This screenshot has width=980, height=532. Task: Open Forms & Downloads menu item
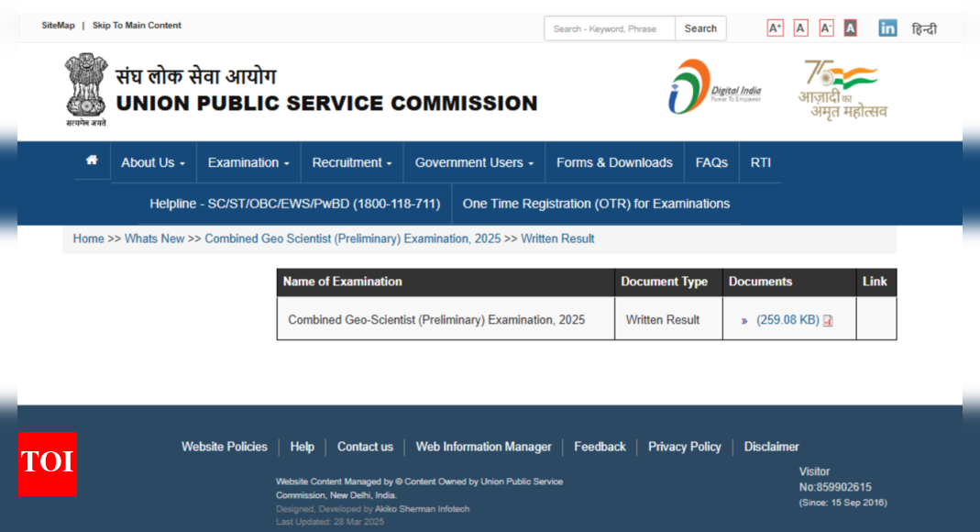pos(614,162)
